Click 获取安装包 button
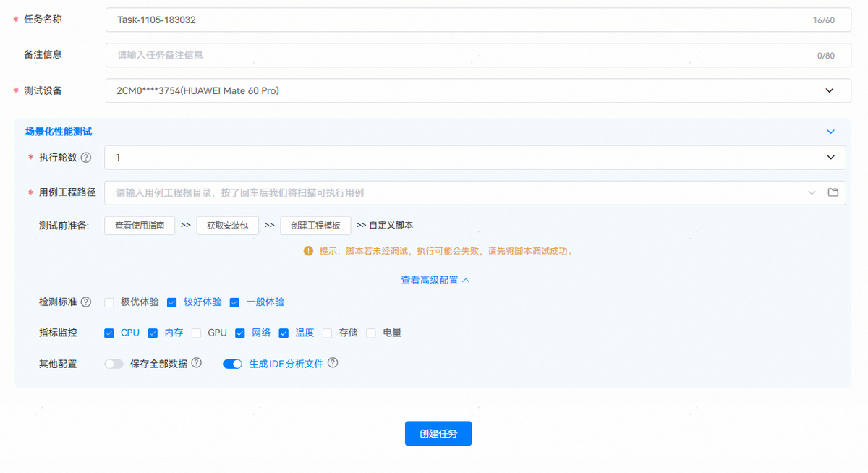868x473 pixels. coord(227,226)
